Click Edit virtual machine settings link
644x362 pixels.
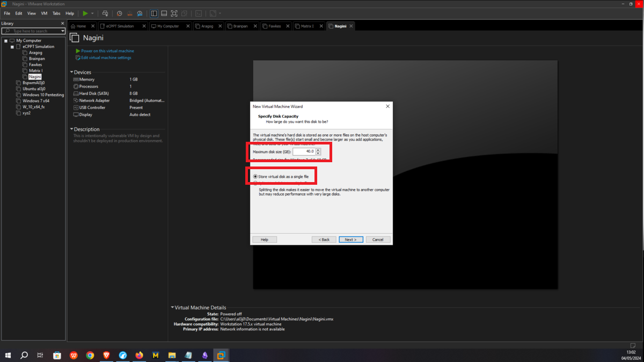tap(106, 57)
